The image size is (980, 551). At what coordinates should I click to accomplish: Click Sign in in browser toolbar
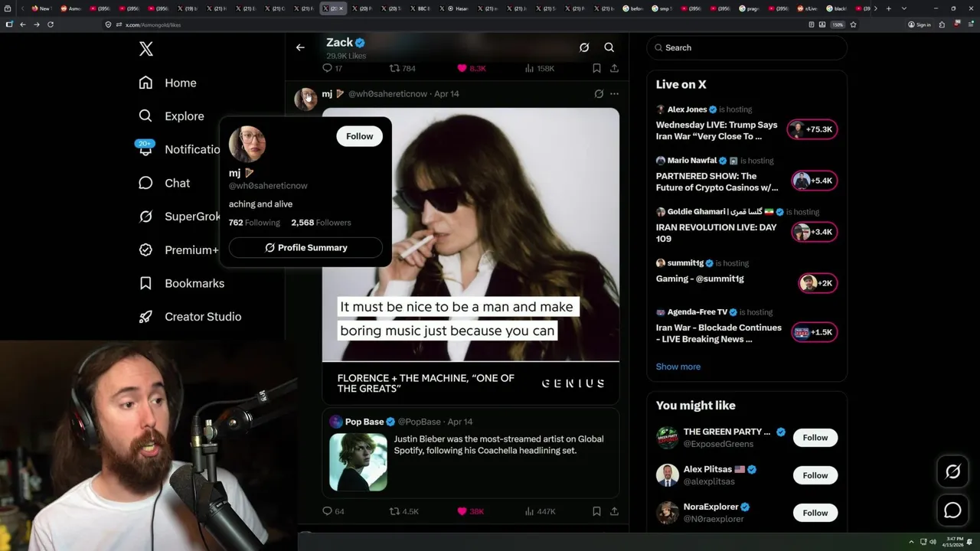coord(919,24)
